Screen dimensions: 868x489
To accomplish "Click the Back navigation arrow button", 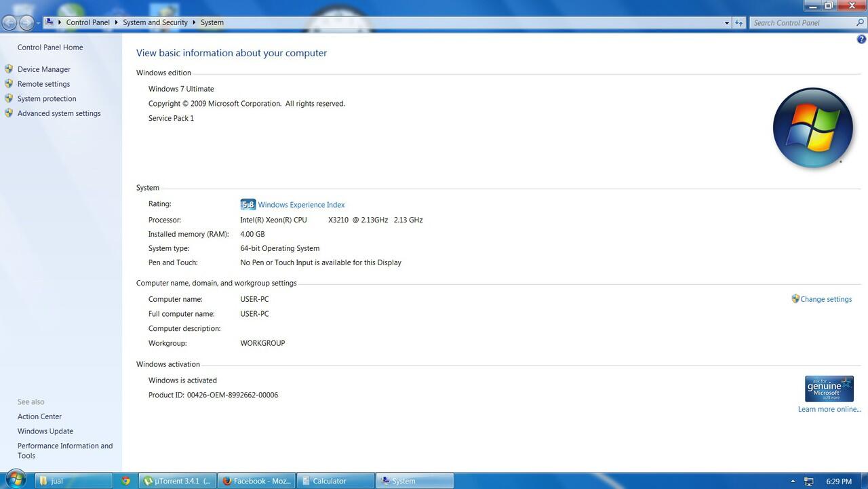I will tap(9, 22).
